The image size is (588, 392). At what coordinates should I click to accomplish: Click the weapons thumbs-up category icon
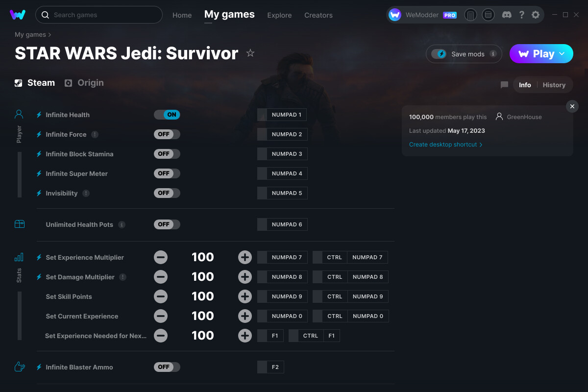pos(19,367)
